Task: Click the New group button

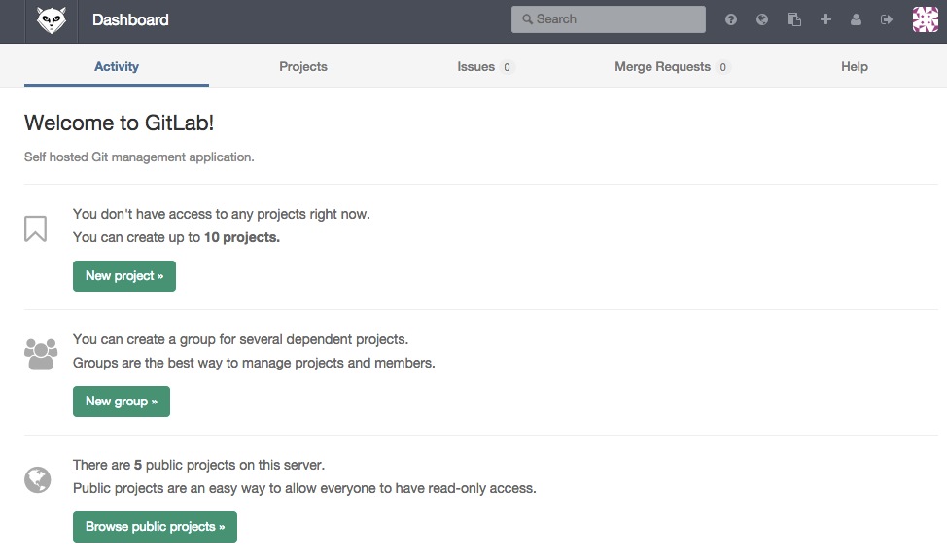Action: pyautogui.click(x=122, y=402)
